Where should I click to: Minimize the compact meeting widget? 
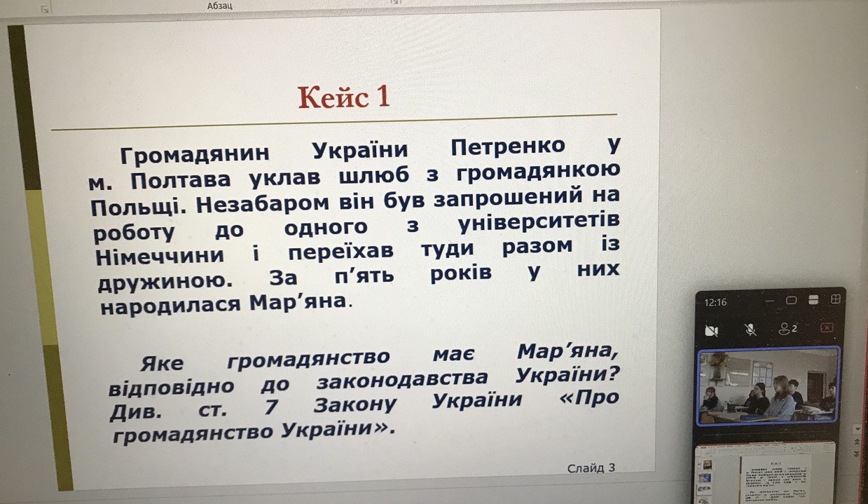[x=769, y=301]
